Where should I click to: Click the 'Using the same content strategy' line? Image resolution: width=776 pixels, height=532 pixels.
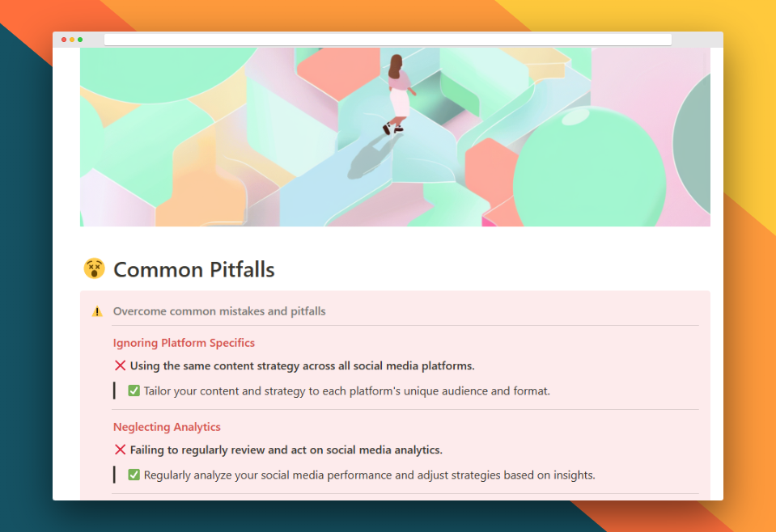click(x=302, y=365)
